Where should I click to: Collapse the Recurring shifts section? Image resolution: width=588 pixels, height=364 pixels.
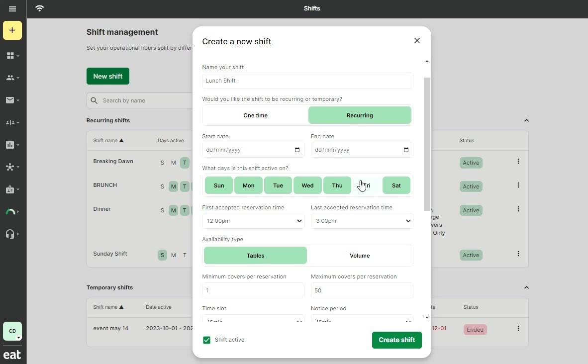[x=526, y=120]
